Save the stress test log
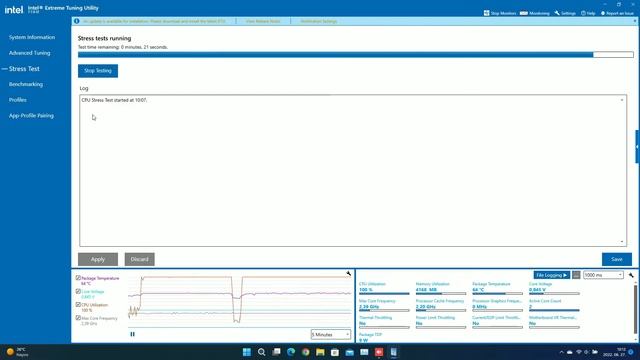The height and width of the screenshot is (360, 640). [x=617, y=259]
